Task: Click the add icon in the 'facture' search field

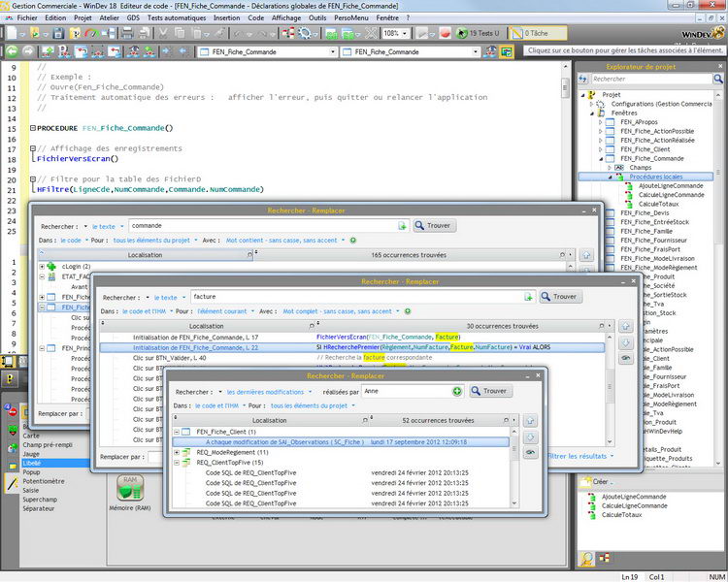Action: tap(528, 297)
